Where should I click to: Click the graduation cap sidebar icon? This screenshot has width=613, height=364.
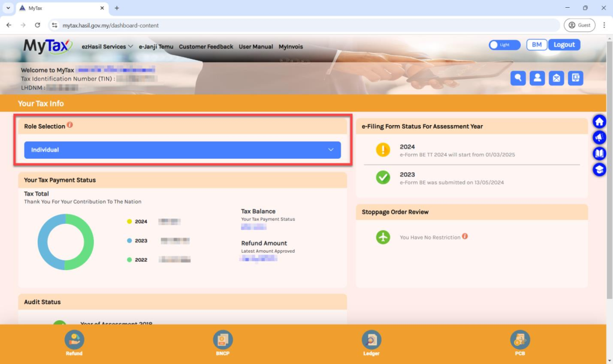coord(599,169)
